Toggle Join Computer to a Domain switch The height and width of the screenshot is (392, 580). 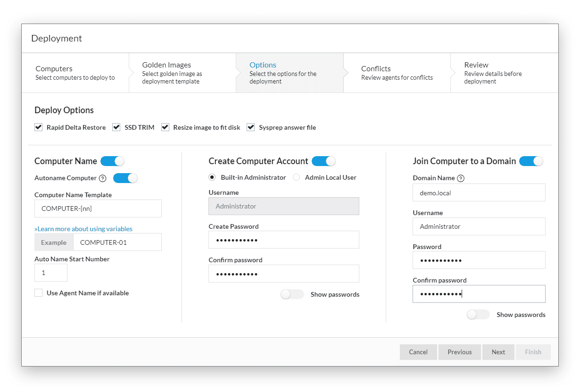click(531, 161)
